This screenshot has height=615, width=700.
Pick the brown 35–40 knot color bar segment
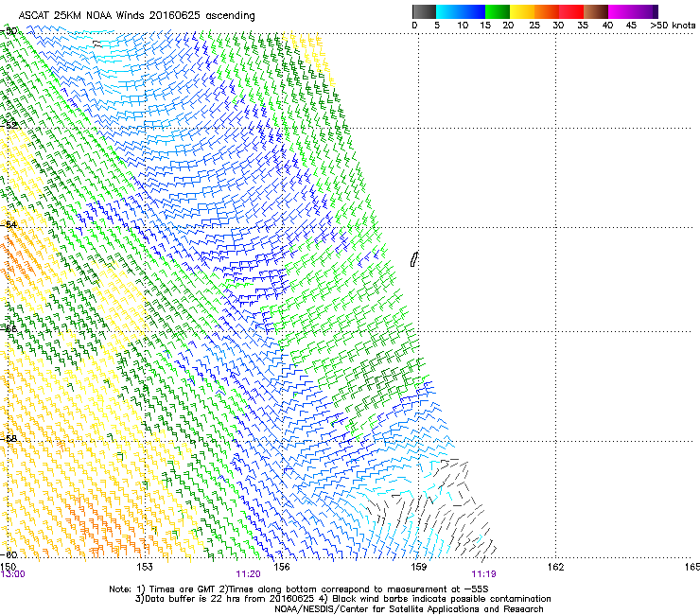pos(596,11)
